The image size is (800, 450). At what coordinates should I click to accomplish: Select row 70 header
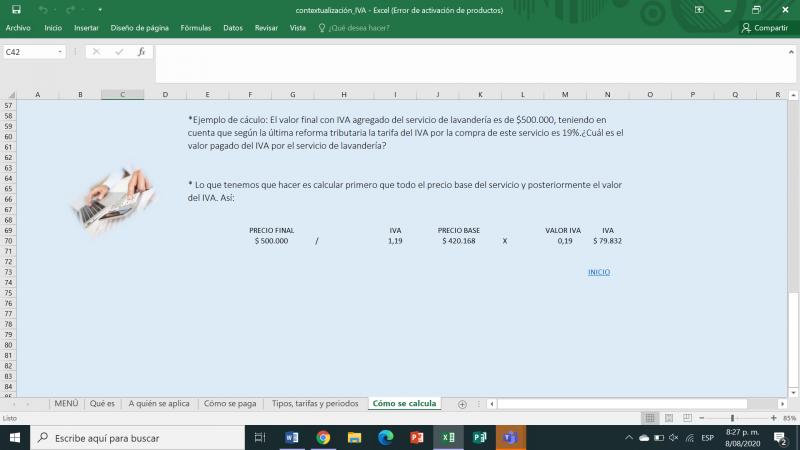point(8,241)
